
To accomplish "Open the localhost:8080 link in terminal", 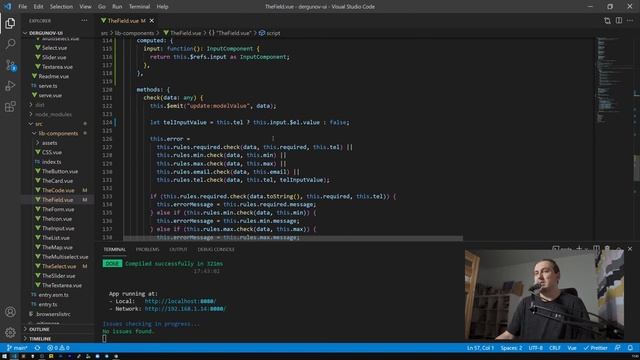I will [180, 301].
